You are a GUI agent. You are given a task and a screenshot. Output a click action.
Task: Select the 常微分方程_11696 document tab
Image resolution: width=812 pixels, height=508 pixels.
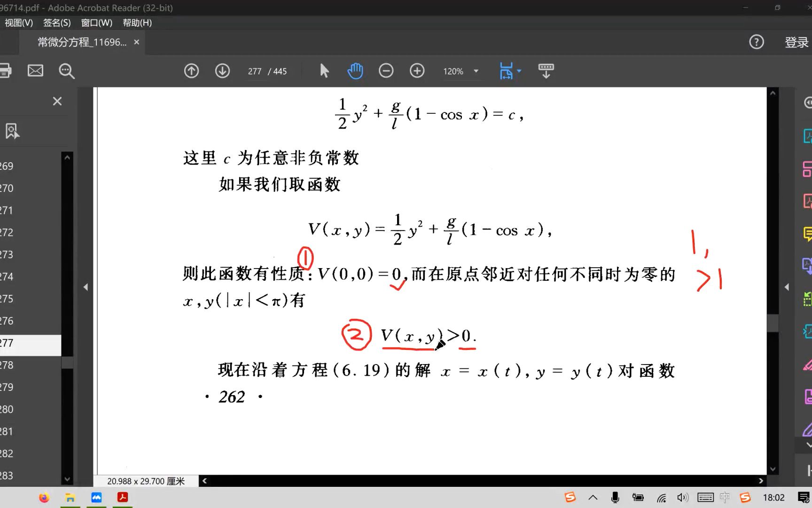click(82, 42)
